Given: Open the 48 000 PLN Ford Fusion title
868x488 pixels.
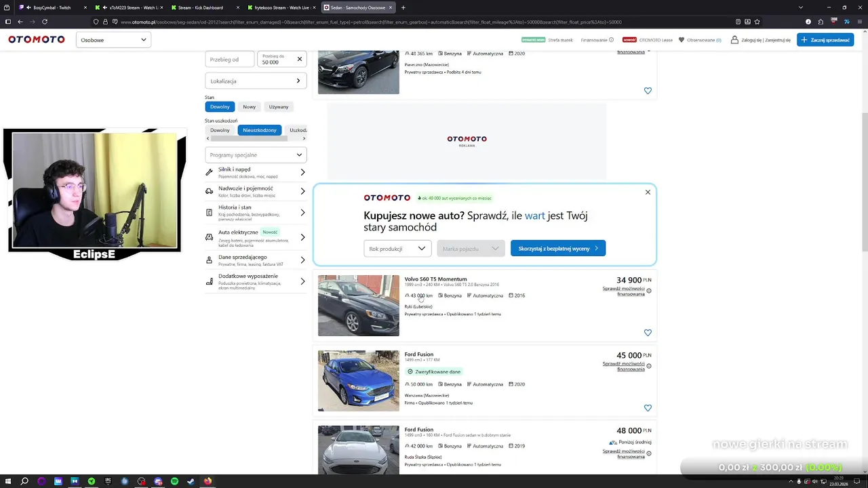Looking at the screenshot, I should (419, 430).
